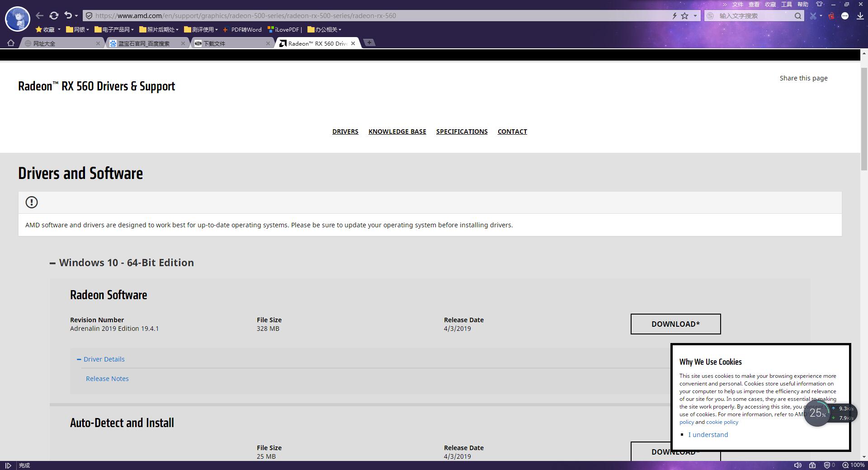Open the 文件 menu
Image resolution: width=868 pixels, height=470 pixels.
click(x=738, y=5)
